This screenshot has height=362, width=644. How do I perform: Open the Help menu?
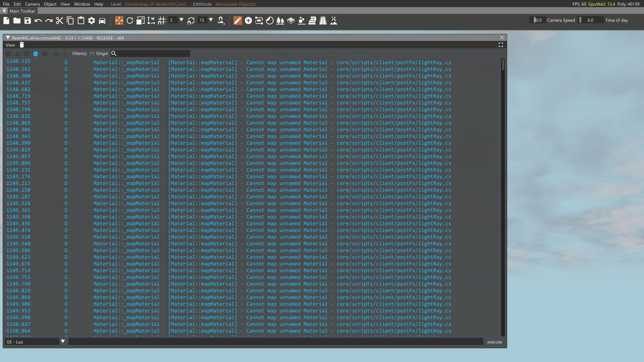[x=99, y=4]
